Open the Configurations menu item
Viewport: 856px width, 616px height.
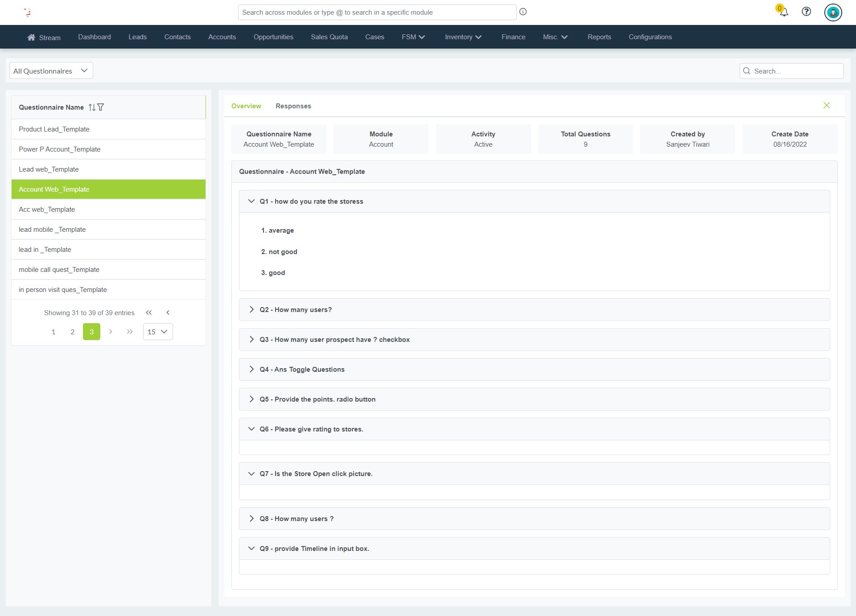tap(650, 37)
